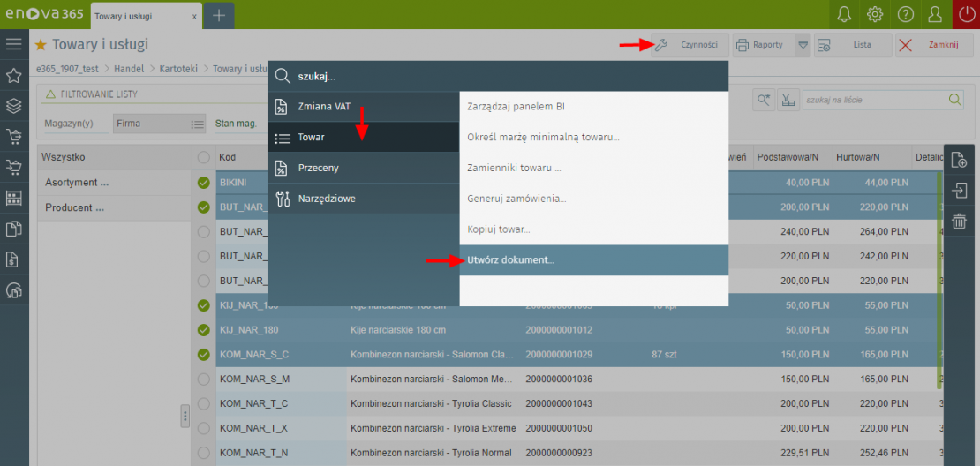
Task: Click the add new document icon on right panel
Action: pos(959,160)
